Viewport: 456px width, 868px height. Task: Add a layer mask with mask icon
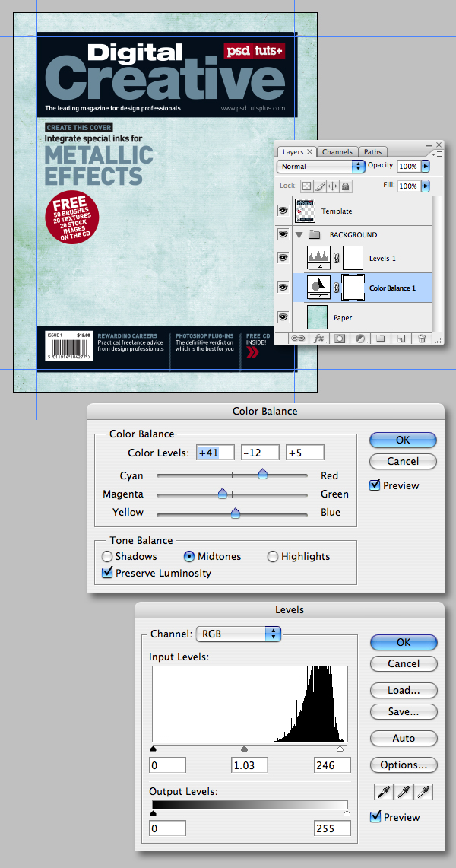tap(340, 339)
